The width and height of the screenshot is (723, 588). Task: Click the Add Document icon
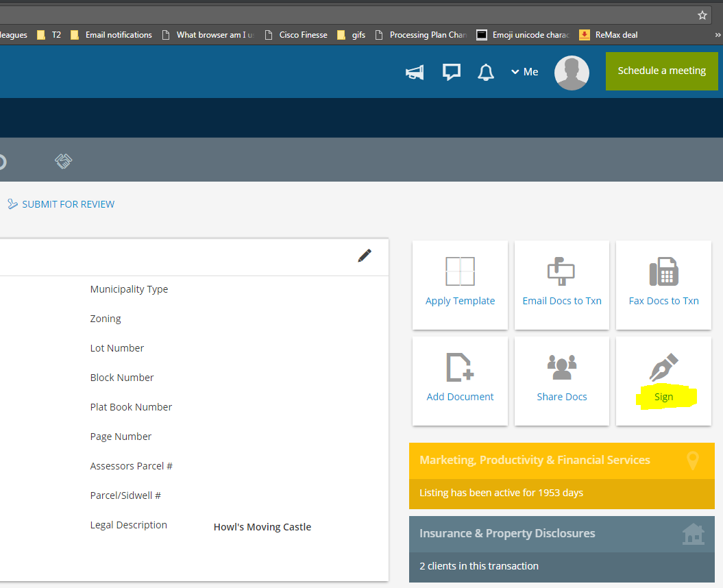click(459, 368)
